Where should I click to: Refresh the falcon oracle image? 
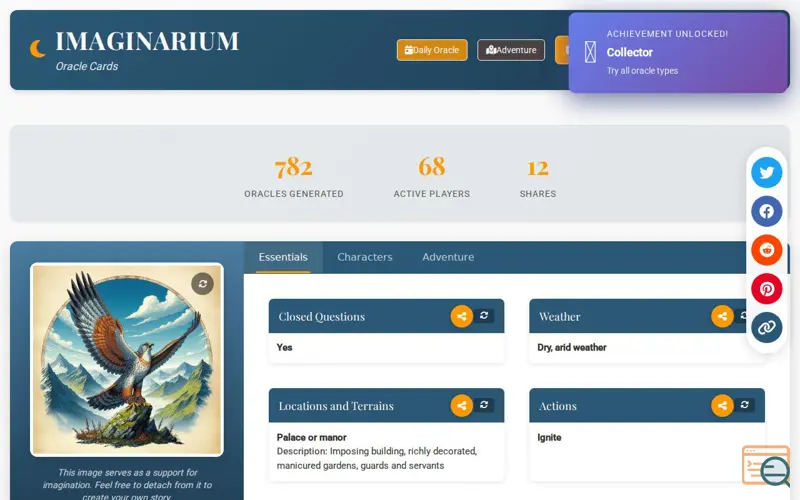203,284
